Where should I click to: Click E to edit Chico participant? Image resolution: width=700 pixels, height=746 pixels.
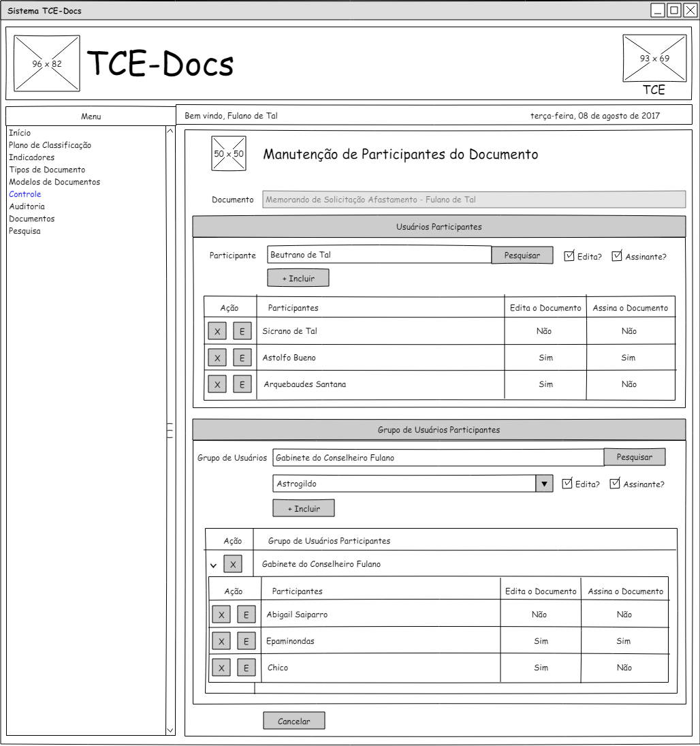[246, 668]
